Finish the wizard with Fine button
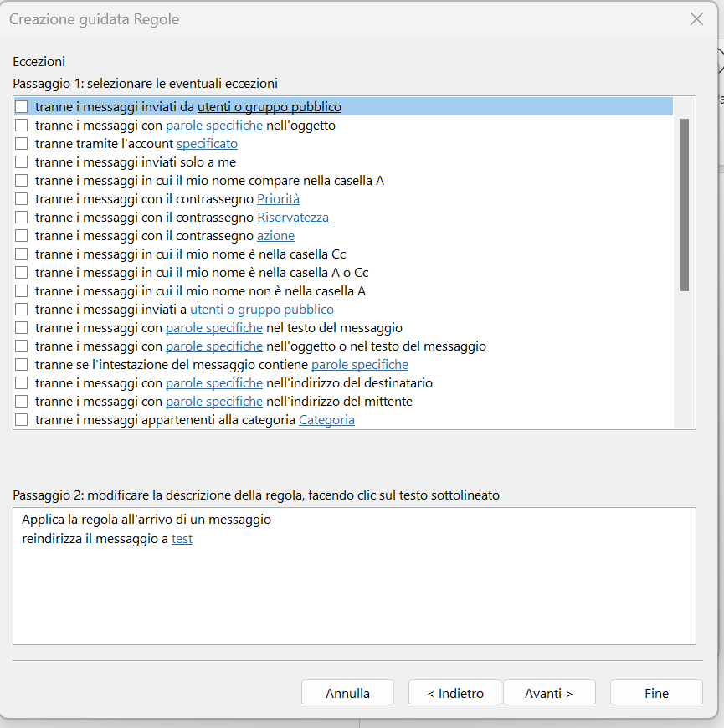This screenshot has width=724, height=728. coord(656,693)
